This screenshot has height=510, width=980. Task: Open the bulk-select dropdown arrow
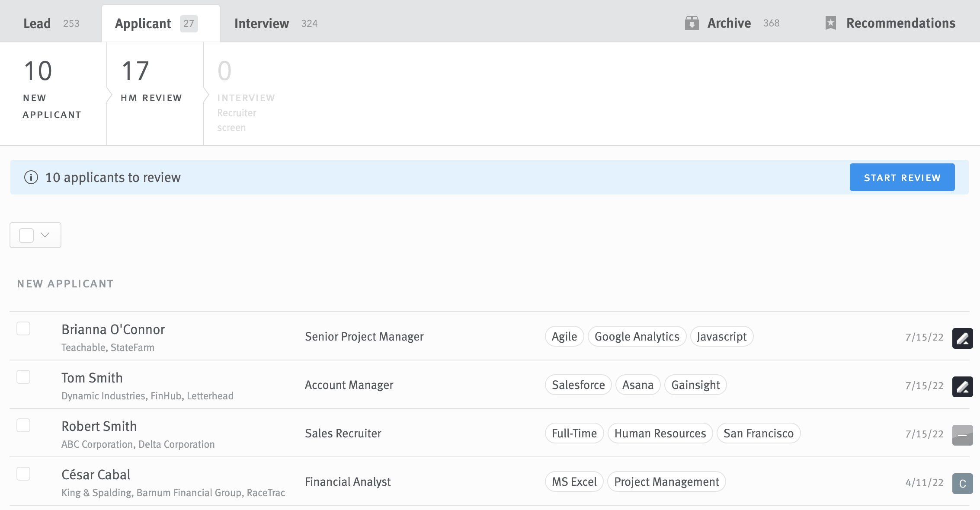point(44,235)
